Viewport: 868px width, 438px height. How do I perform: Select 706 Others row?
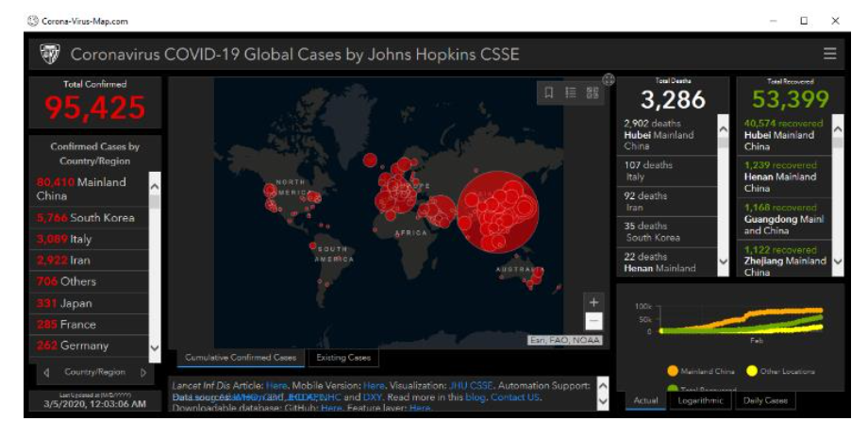click(x=89, y=281)
